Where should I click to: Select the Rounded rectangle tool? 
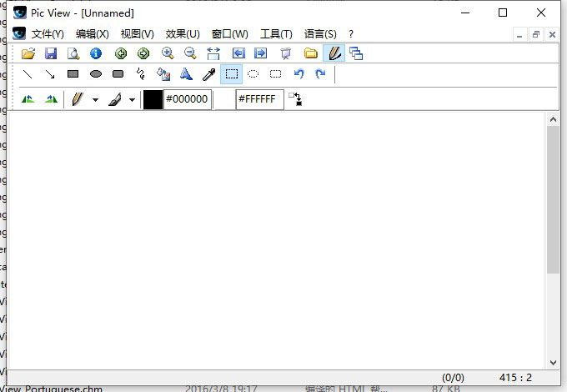[x=118, y=74]
